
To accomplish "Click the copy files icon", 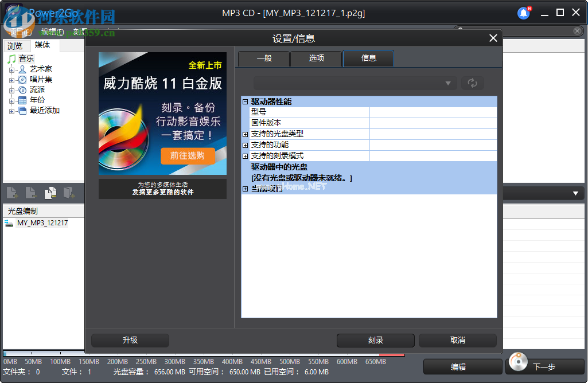I will pyautogui.click(x=50, y=193).
